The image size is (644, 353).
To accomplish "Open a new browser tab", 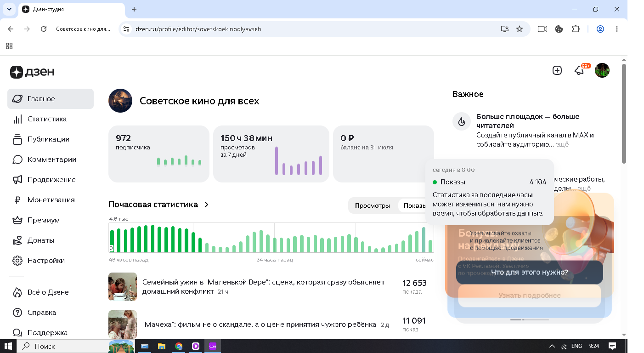I will [134, 9].
